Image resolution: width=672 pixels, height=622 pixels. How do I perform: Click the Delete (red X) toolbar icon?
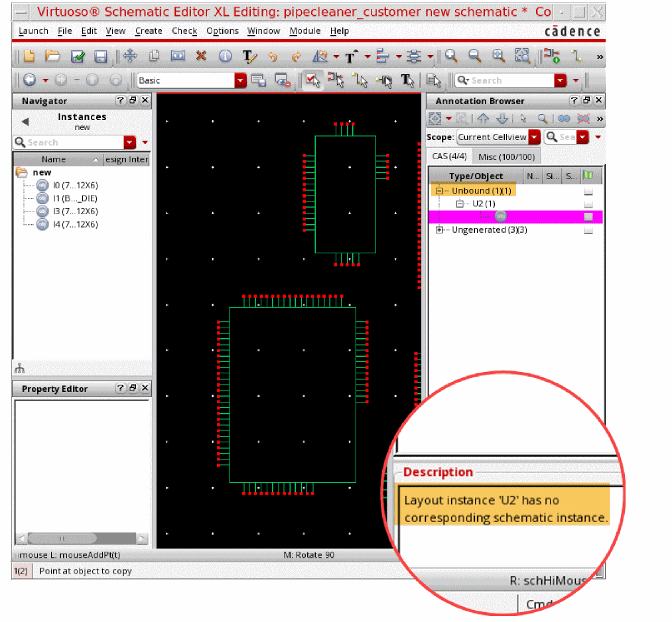pyautogui.click(x=201, y=56)
